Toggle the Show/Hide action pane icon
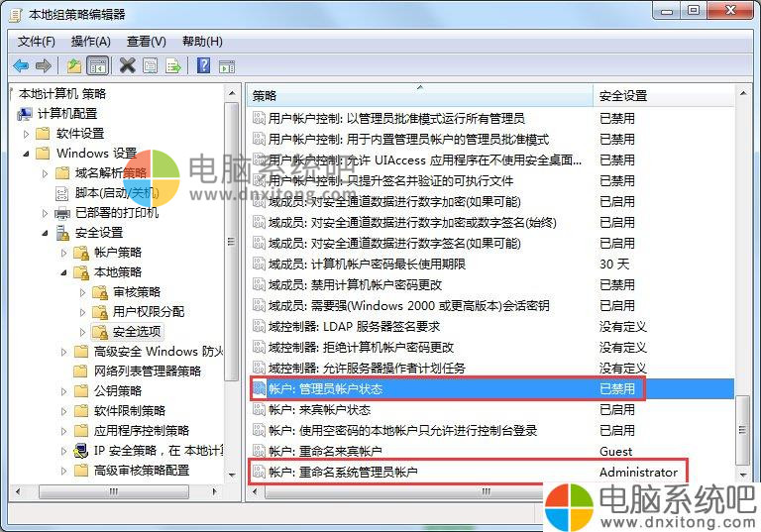Image resolution: width=761 pixels, height=532 pixels. [227, 65]
